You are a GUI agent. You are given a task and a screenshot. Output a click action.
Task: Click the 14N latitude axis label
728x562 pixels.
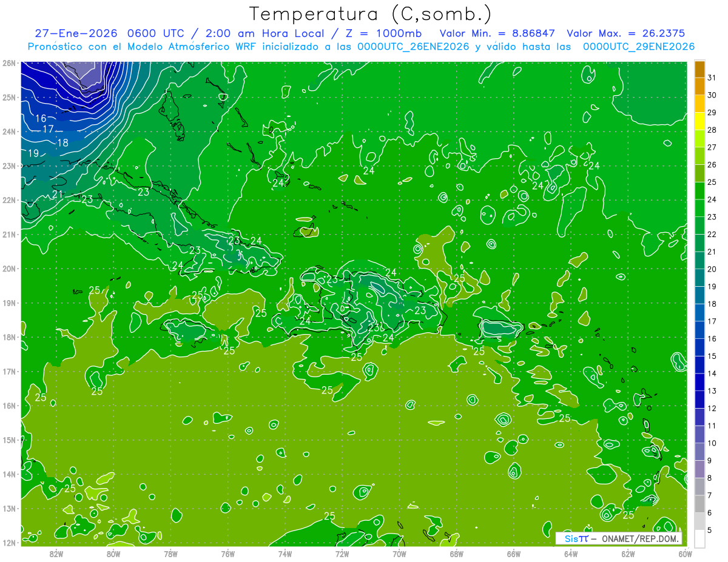[8, 474]
